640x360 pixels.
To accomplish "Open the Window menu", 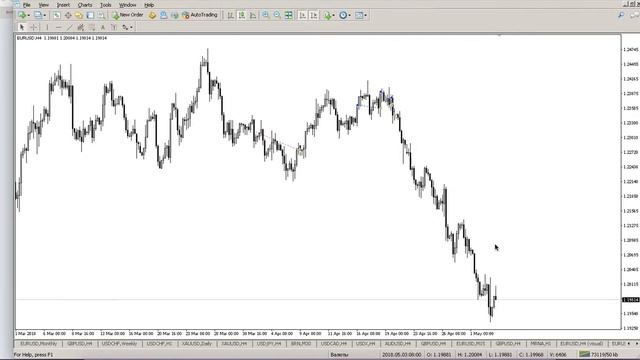I will [127, 5].
